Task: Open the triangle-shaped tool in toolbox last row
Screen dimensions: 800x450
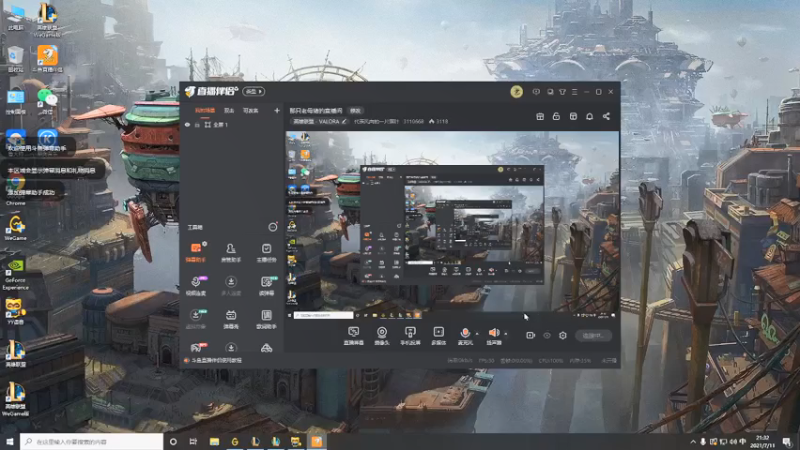Action: pos(266,348)
